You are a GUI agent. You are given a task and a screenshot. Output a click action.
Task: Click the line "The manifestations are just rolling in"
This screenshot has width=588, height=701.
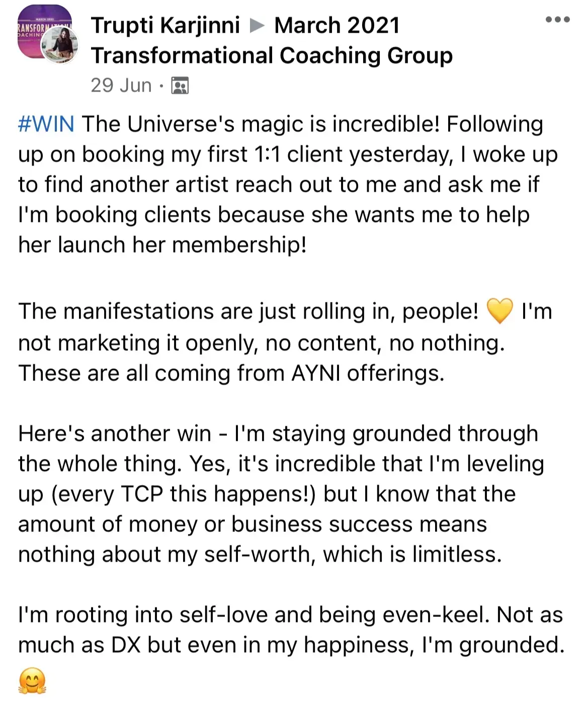click(x=248, y=311)
